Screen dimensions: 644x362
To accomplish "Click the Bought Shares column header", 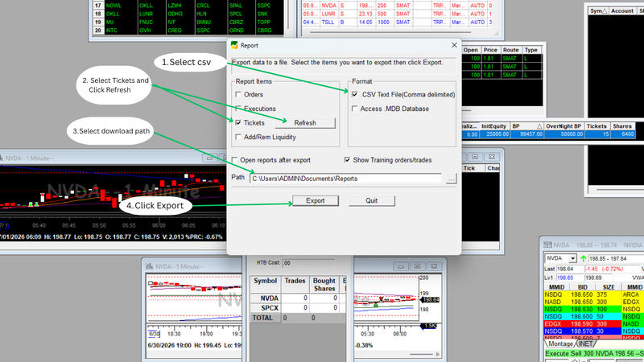I will 324,285.
